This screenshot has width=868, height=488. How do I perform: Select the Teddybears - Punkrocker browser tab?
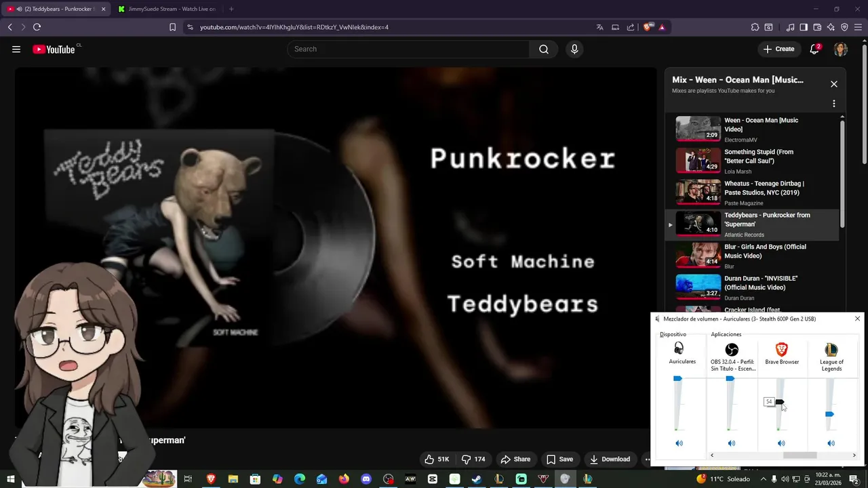click(56, 9)
